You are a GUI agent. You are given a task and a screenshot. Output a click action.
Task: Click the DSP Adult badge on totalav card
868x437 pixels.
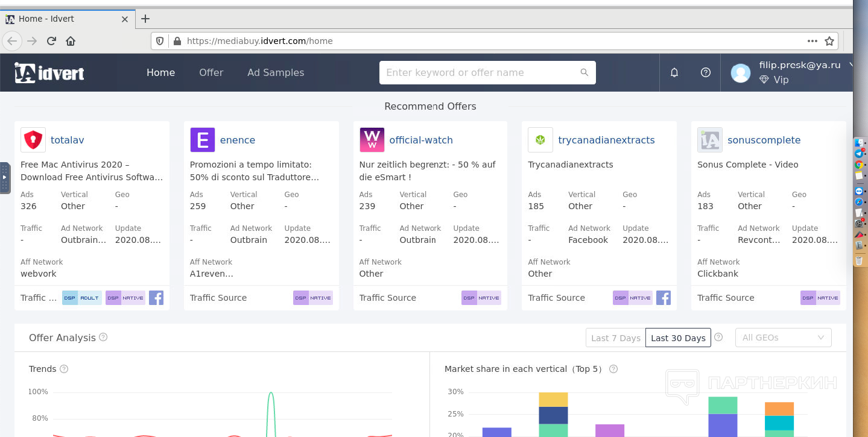click(82, 298)
